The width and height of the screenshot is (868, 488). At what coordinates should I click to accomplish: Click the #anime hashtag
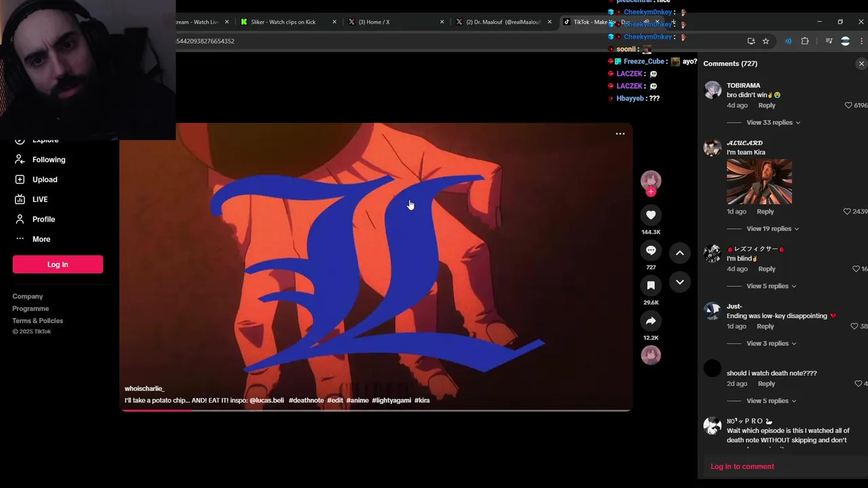[357, 400]
